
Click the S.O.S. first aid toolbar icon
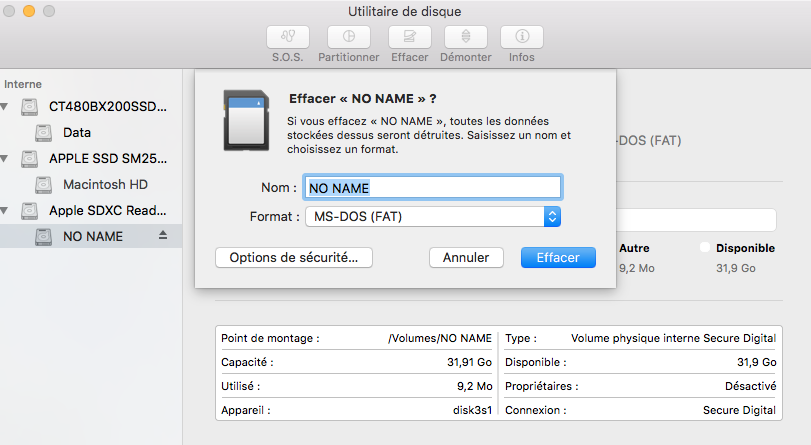pos(286,37)
